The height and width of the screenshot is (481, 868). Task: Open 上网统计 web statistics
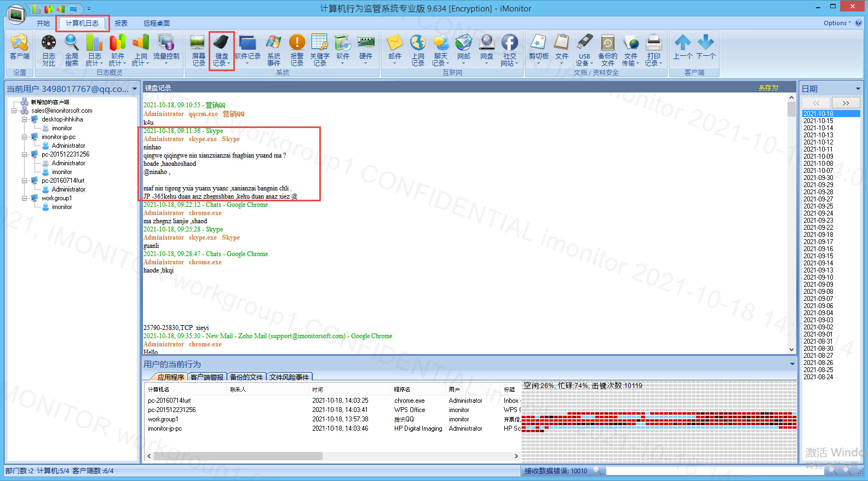pyautogui.click(x=141, y=50)
